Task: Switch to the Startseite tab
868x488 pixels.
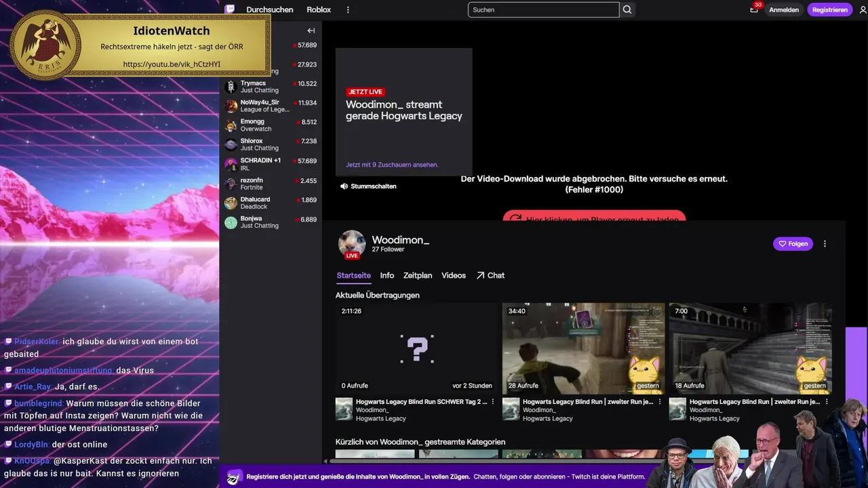Action: pyautogui.click(x=353, y=275)
